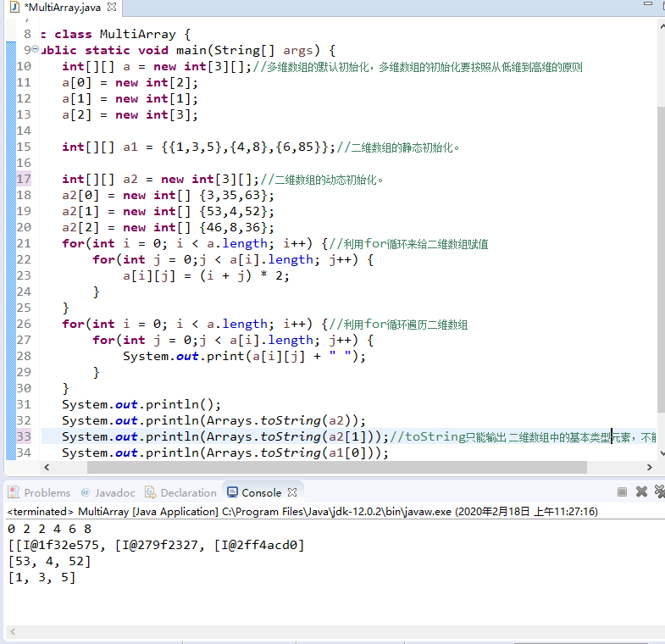665x644 pixels.
Task: Click 'a2[0] = new int[] {3,35,63};' line
Action: (x=168, y=195)
